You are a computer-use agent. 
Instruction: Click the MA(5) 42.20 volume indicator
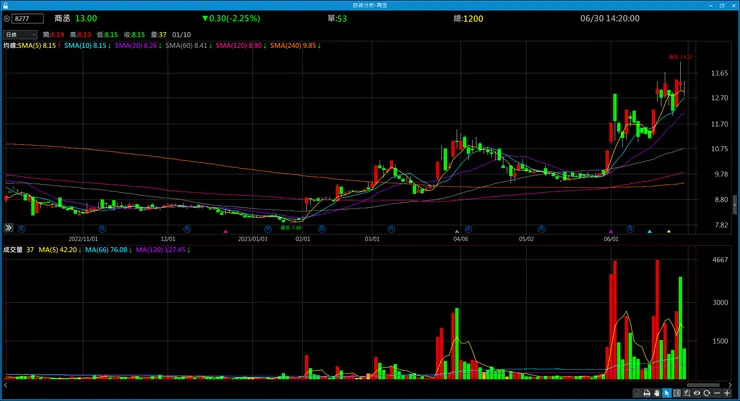coord(60,250)
